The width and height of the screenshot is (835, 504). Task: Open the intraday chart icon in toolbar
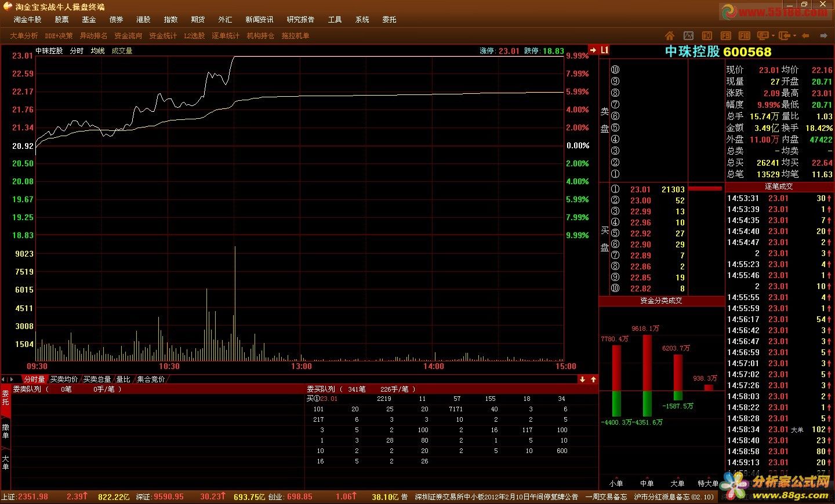[688, 36]
